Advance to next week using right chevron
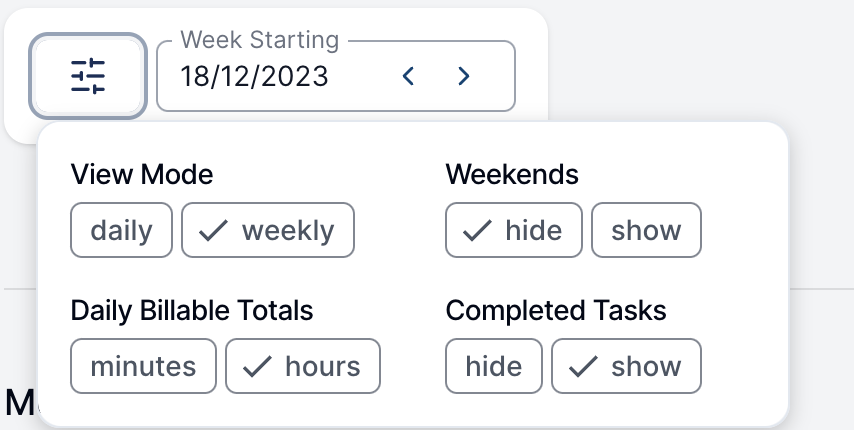The height and width of the screenshot is (430, 854). [463, 76]
